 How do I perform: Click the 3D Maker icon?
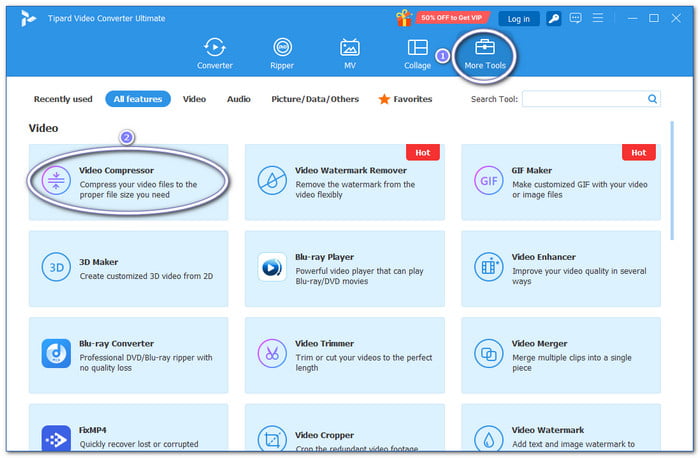pyautogui.click(x=56, y=267)
